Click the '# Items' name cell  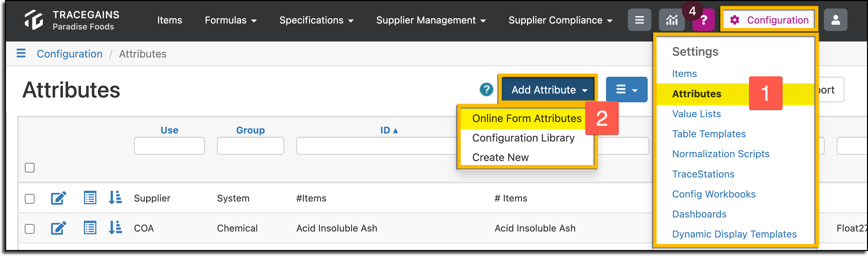tap(510, 198)
